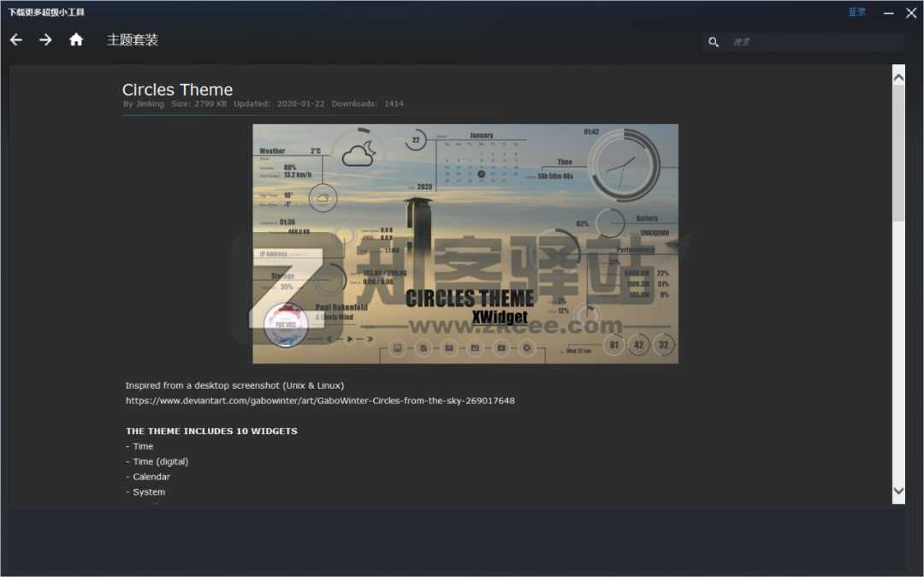Go forward using the right arrow

click(45, 39)
